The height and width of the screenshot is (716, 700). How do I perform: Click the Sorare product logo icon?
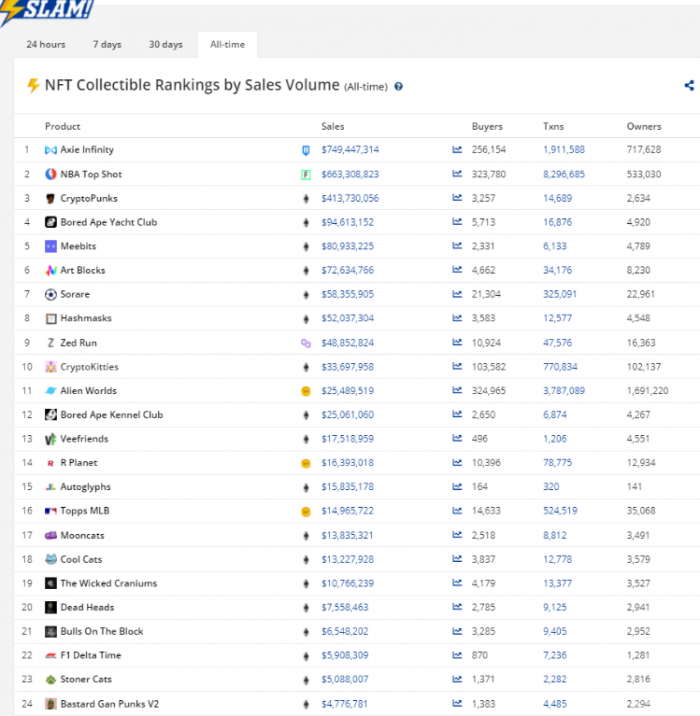click(51, 294)
